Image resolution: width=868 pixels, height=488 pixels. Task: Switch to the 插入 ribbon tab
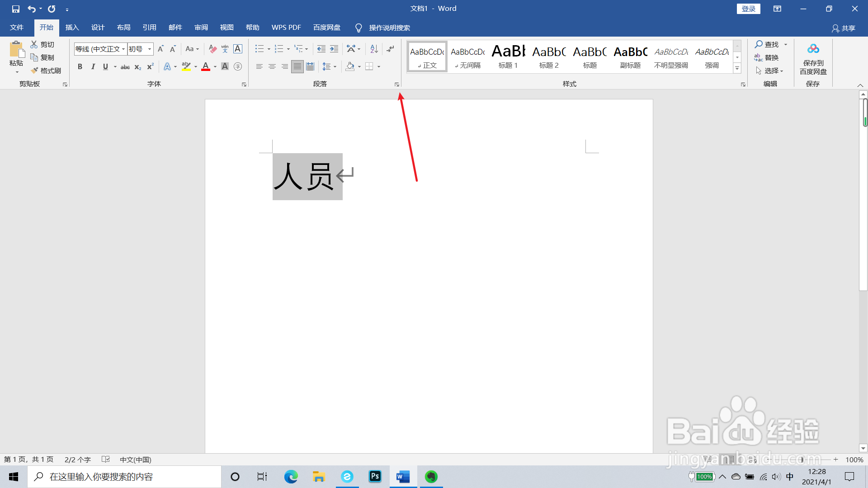[x=72, y=27]
